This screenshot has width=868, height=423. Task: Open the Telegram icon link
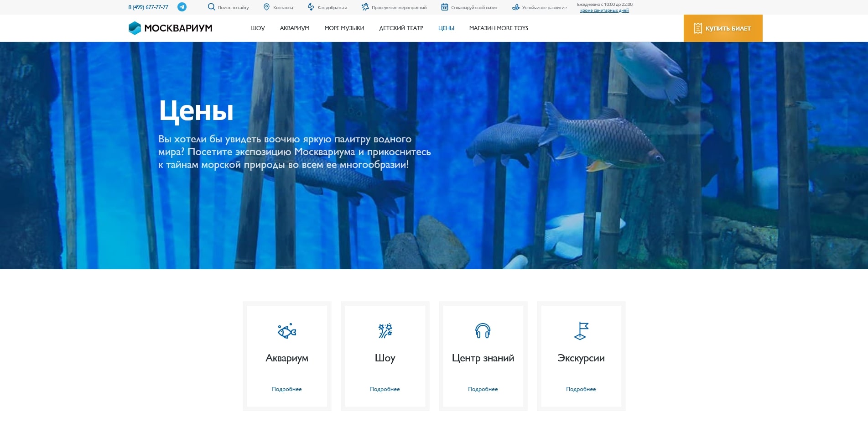(x=182, y=7)
